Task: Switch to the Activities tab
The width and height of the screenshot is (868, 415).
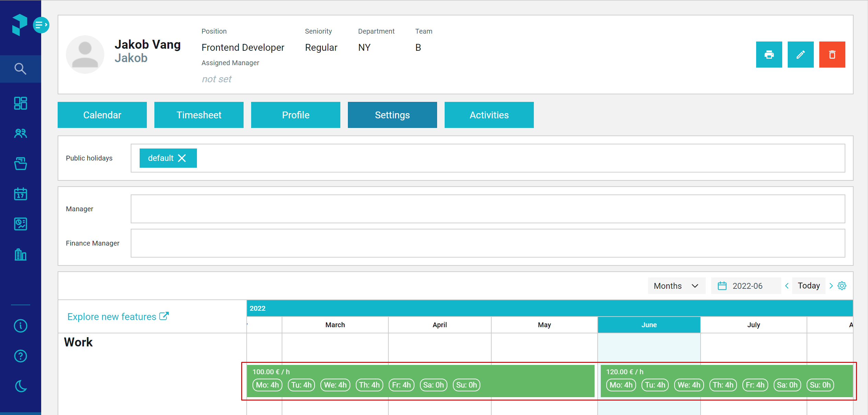Action: tap(489, 115)
